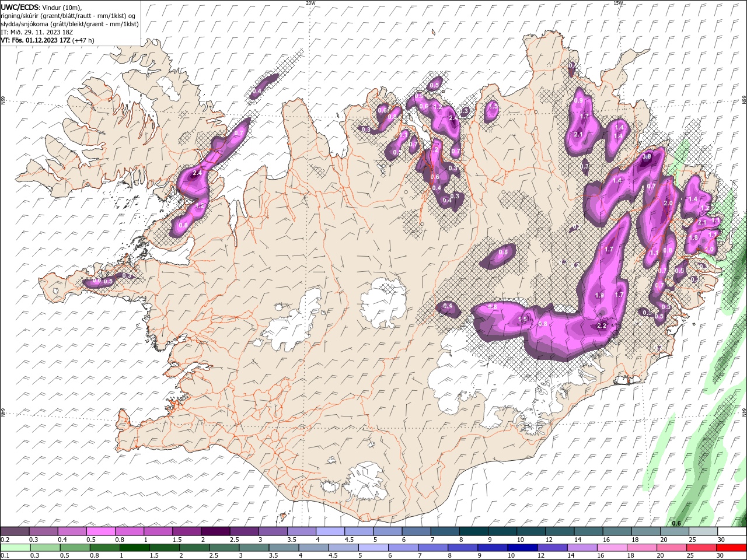Click the lavender upper swatch between 4 and 4.5

click(330, 531)
